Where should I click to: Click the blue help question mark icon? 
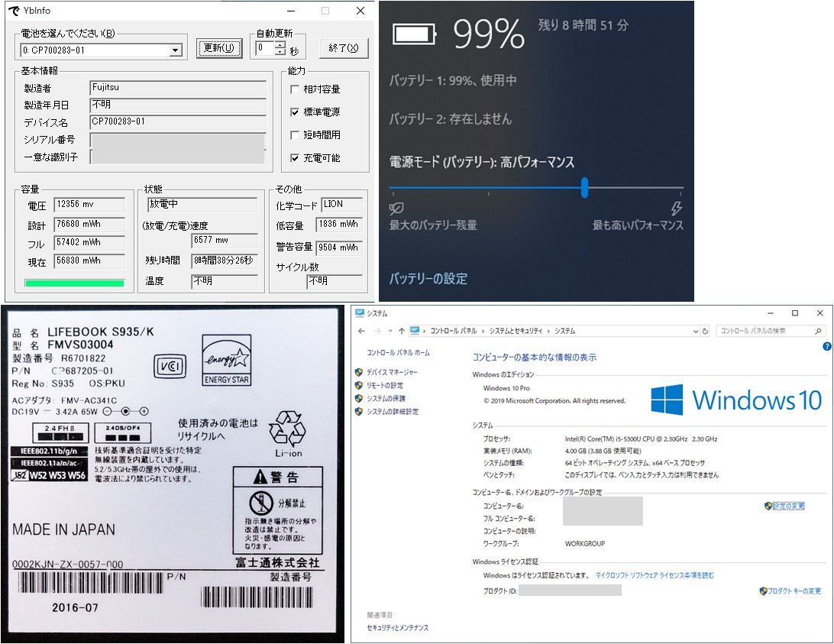pos(827,347)
